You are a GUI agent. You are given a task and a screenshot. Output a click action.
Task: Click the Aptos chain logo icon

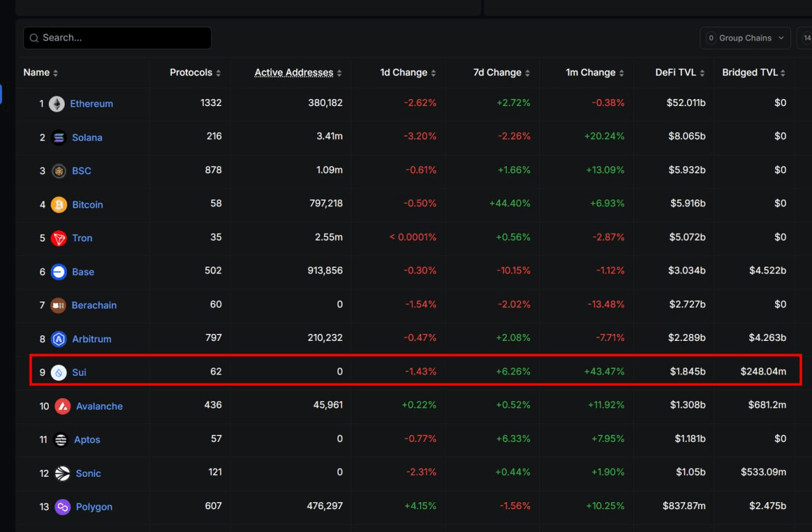tap(61, 440)
